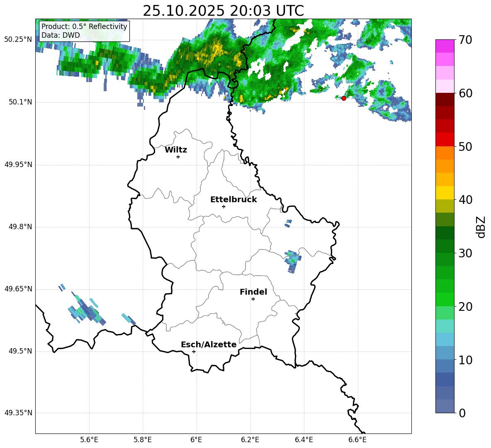Click the 5.8°E longitude label
This screenshot has height=448, width=491.
[x=143, y=440]
